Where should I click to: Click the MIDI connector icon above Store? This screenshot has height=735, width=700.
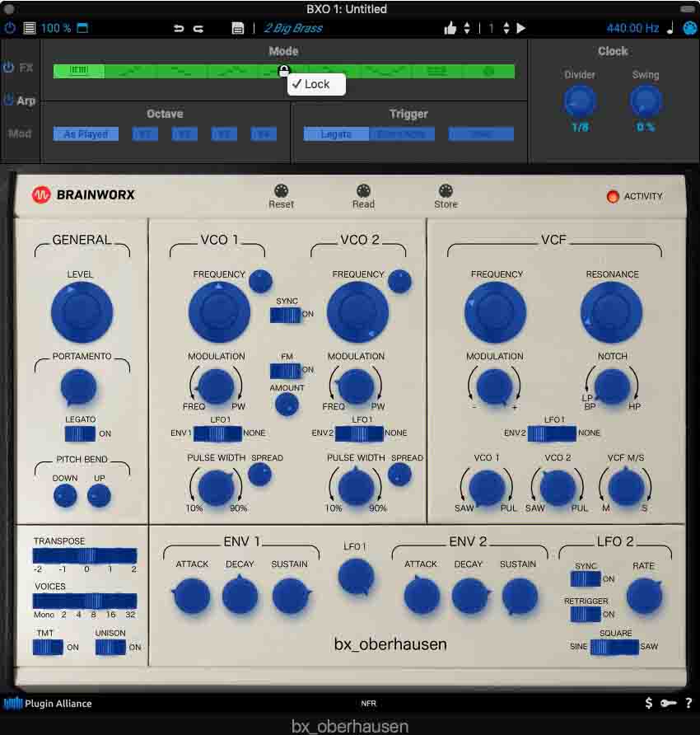[446, 191]
